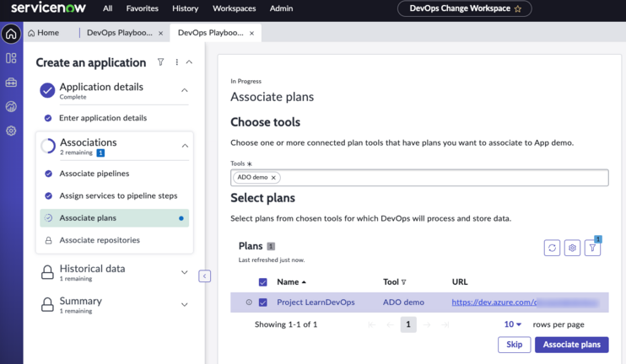Viewport: 626px width, 364px height.
Task: Click page 1 in Plans pagination
Action: tap(408, 324)
